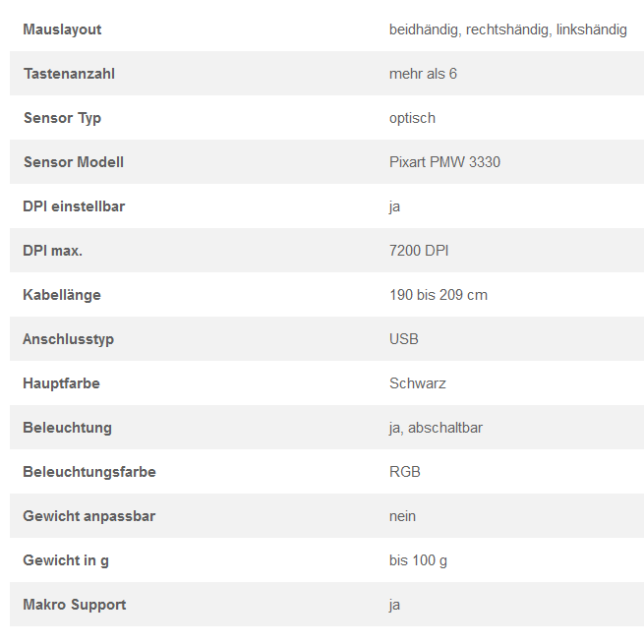Select the Sensor Modell label
This screenshot has height=644, width=644.
pos(74,162)
